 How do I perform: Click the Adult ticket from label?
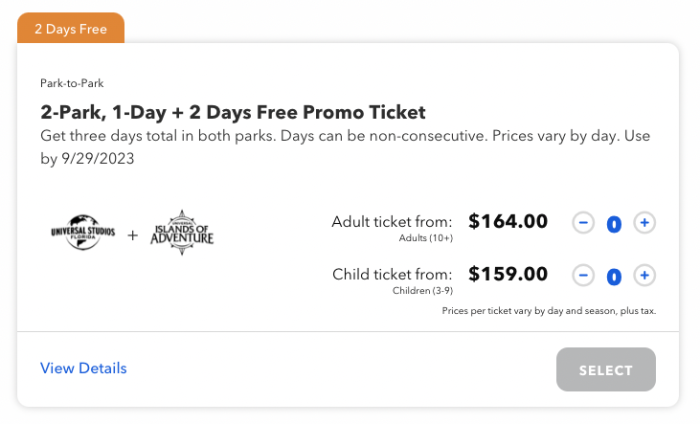(x=392, y=222)
